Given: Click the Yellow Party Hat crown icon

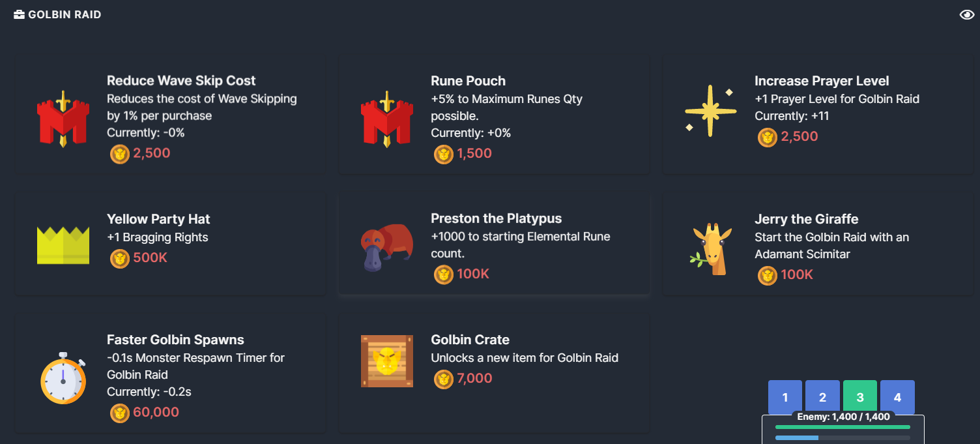Looking at the screenshot, I should [x=63, y=244].
